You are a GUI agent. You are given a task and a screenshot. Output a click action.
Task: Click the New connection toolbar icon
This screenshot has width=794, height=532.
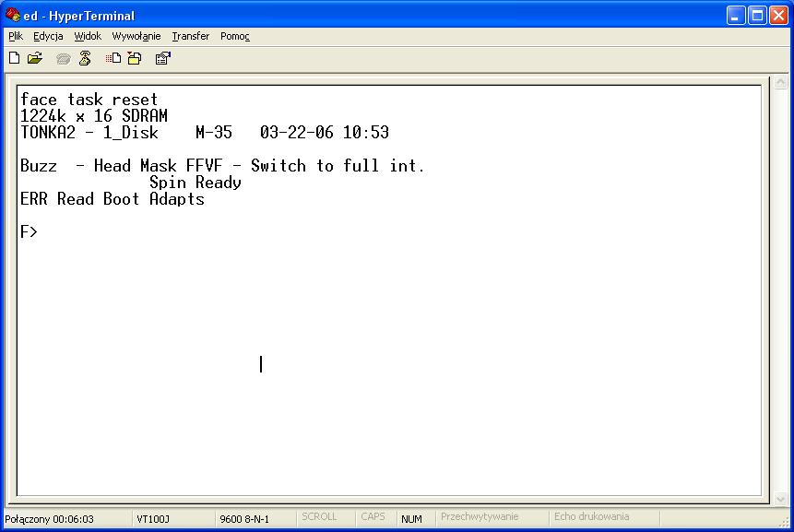(x=14, y=58)
